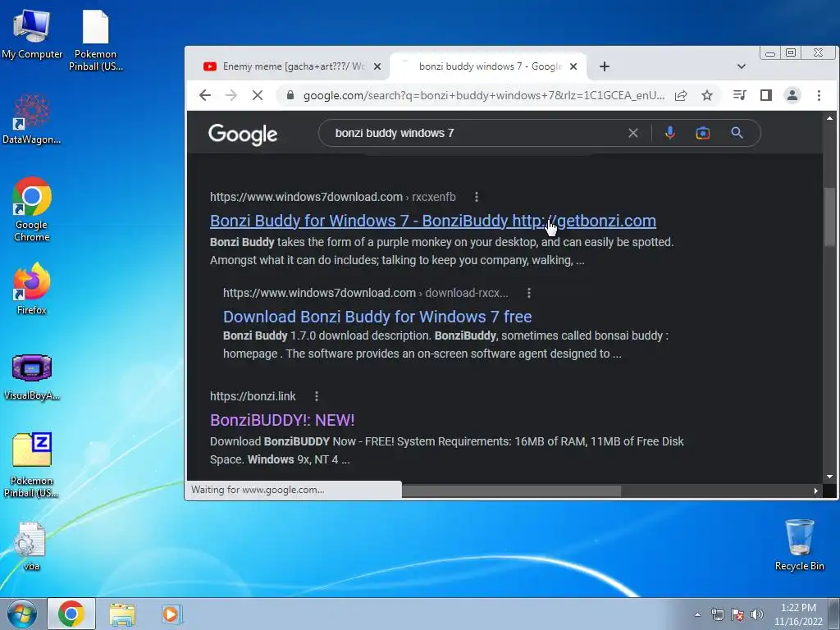Open tab search dropdown chevron
The width and height of the screenshot is (840, 630).
point(742,66)
